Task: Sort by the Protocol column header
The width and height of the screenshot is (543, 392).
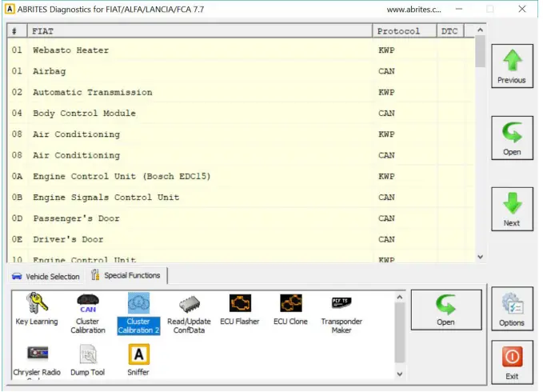Action: tap(405, 31)
